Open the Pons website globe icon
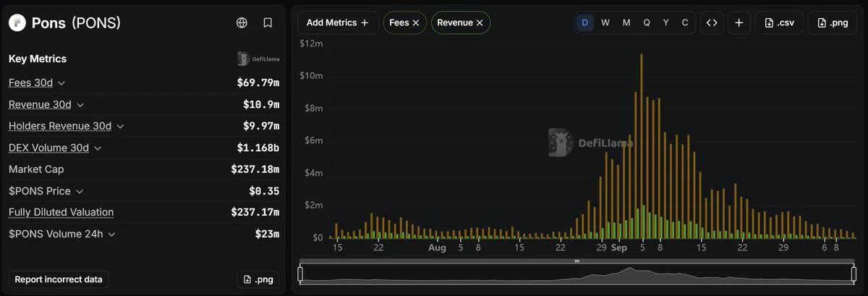The height and width of the screenshot is (296, 868). pos(242,22)
